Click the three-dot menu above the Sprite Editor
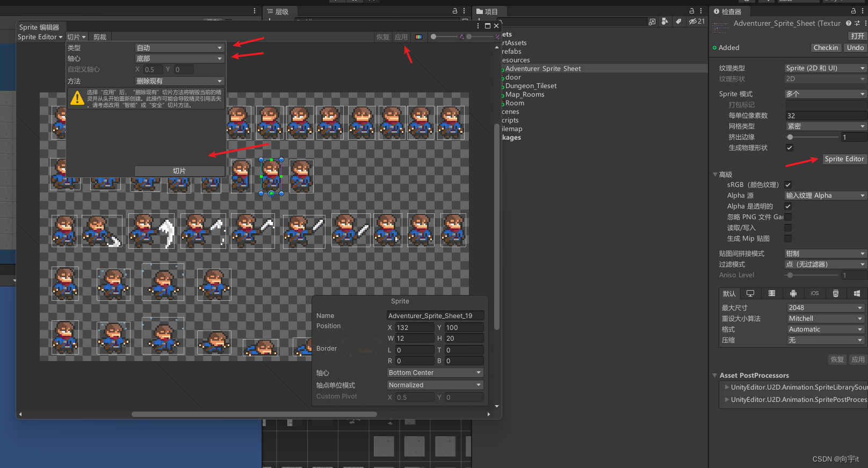The image size is (868, 468). click(x=255, y=11)
